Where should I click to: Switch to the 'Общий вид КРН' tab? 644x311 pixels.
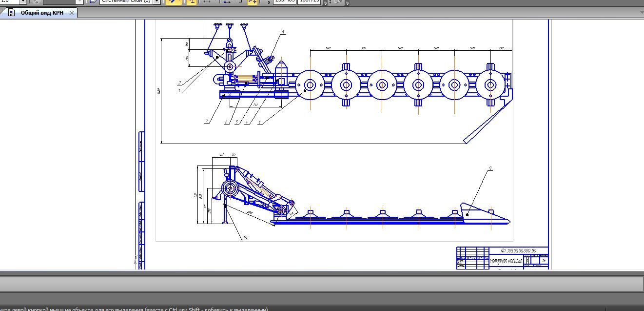pos(41,13)
